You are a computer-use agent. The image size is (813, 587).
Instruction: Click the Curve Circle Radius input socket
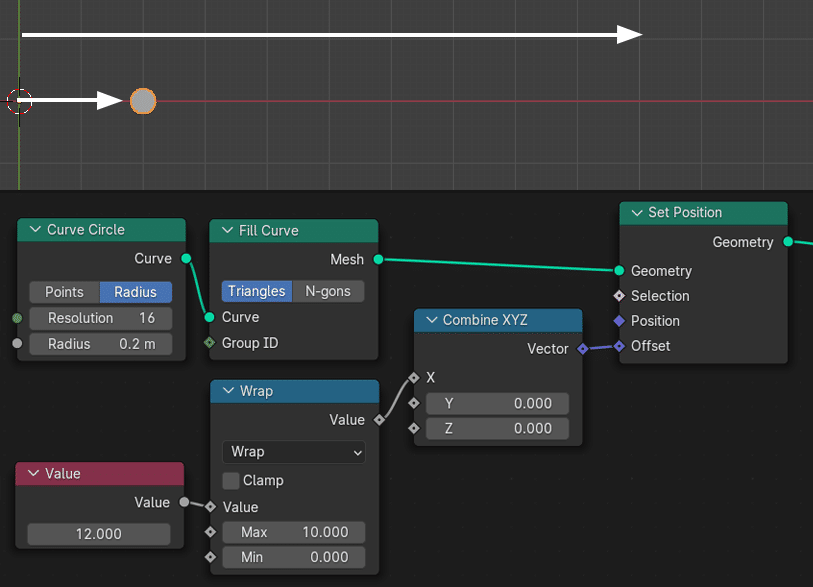click(x=17, y=343)
